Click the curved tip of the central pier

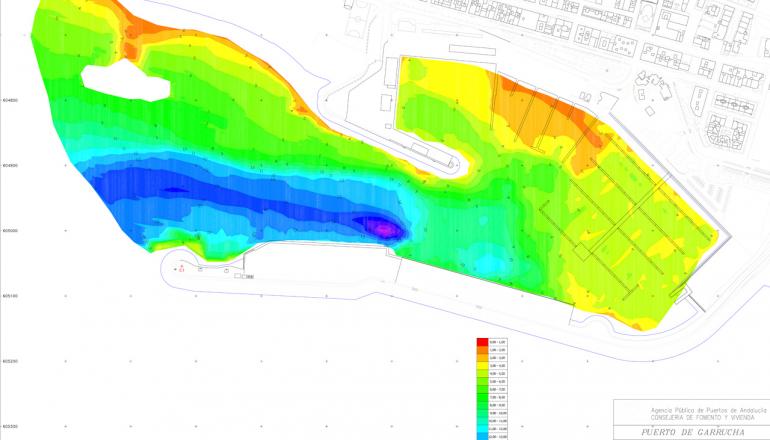(x=462, y=163)
